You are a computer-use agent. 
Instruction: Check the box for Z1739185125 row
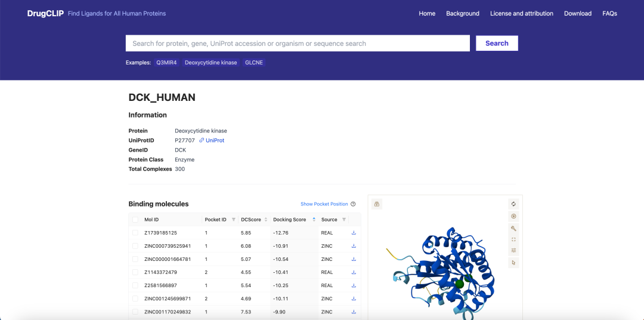pyautogui.click(x=135, y=233)
